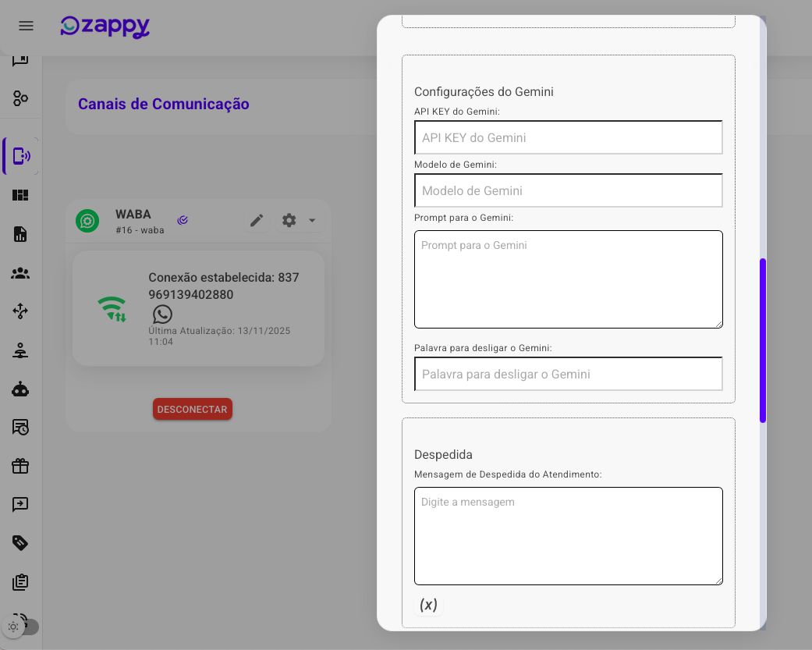Open the dashboard grid icon in sidebar
This screenshot has height=650, width=812.
point(20,195)
